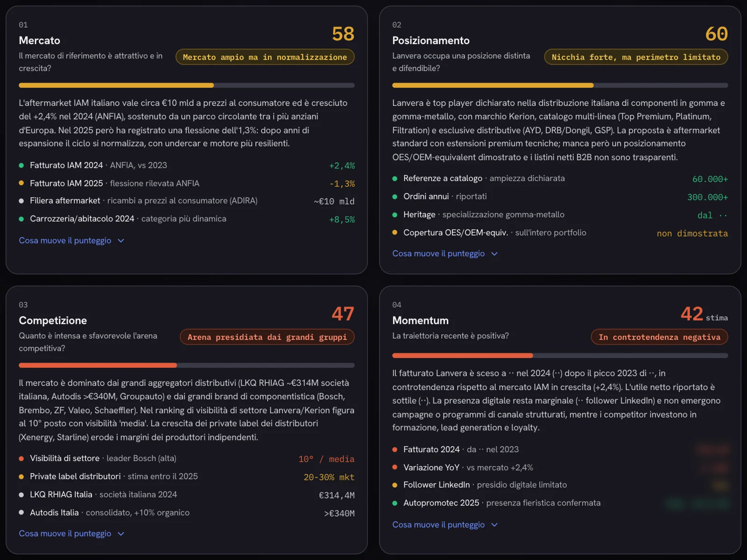This screenshot has width=747, height=560.
Task: Click the Momentum score 42 stima
Action: (x=704, y=314)
